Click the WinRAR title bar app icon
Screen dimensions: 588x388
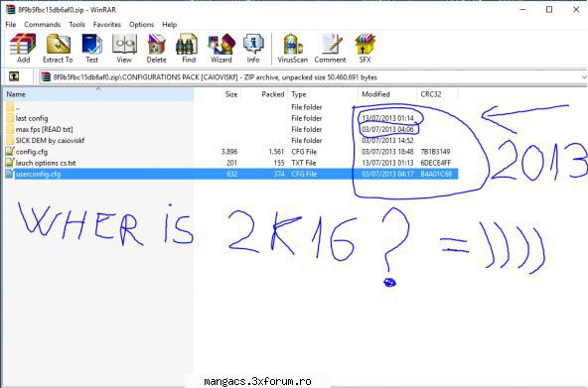[x=10, y=9]
